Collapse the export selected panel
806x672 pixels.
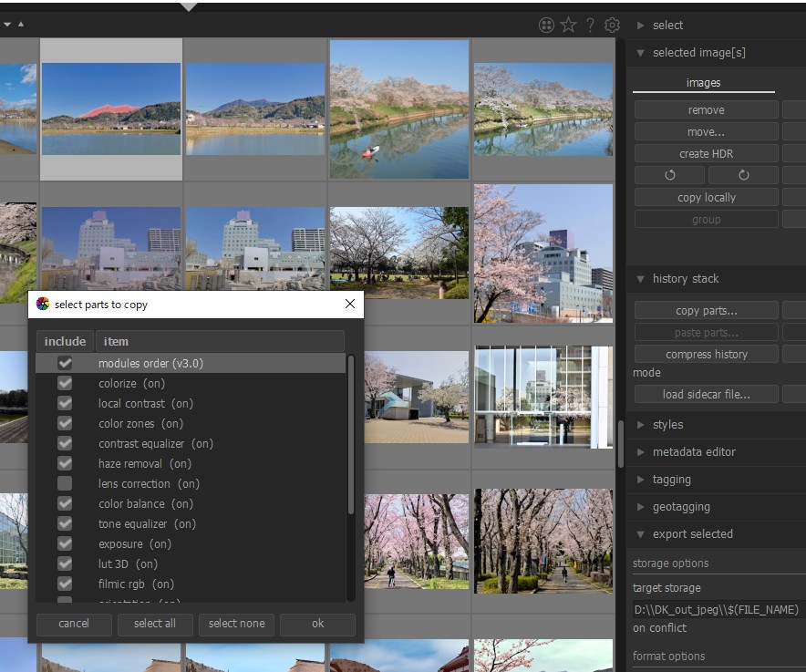[640, 534]
